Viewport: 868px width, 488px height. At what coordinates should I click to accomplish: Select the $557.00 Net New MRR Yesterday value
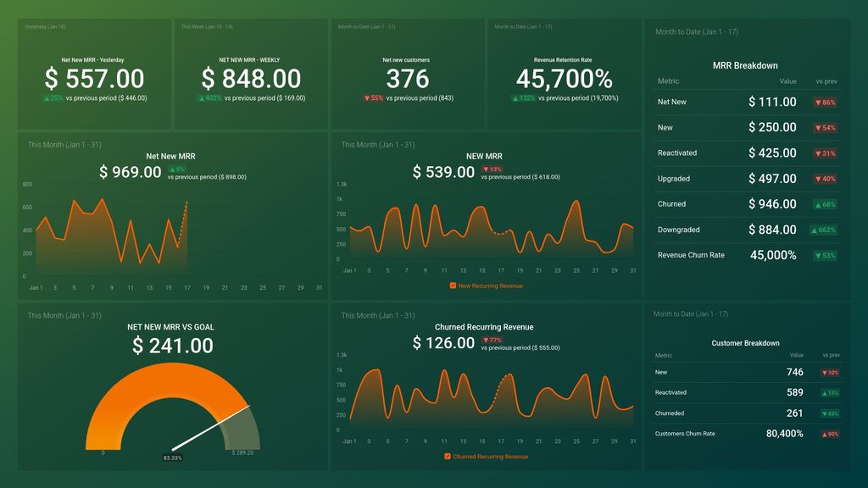[x=95, y=79]
